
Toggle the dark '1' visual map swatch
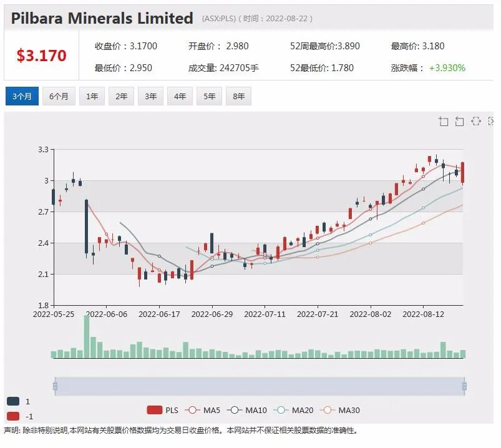click(13, 401)
